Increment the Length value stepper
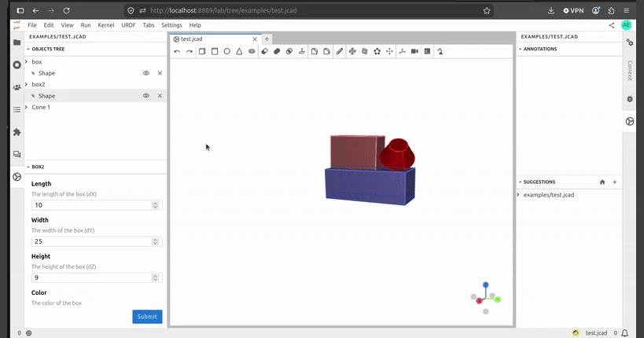This screenshot has height=338, width=644. click(x=155, y=204)
